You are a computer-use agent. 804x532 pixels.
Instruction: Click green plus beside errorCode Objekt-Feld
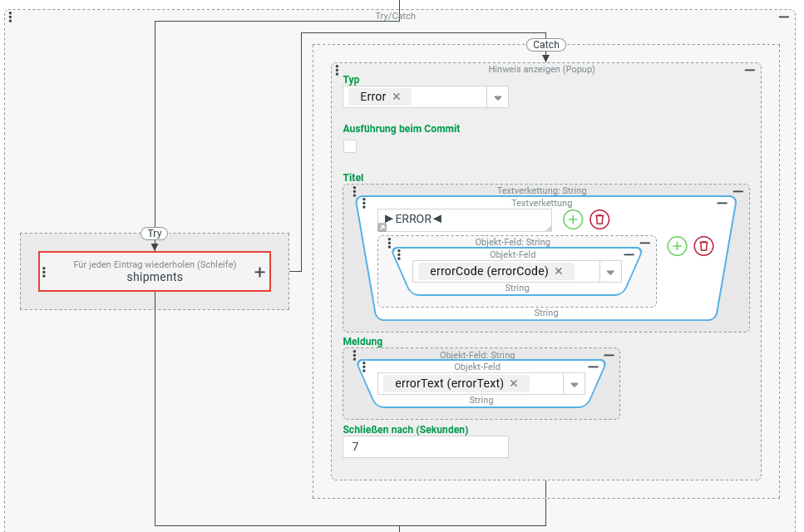pyautogui.click(x=677, y=246)
